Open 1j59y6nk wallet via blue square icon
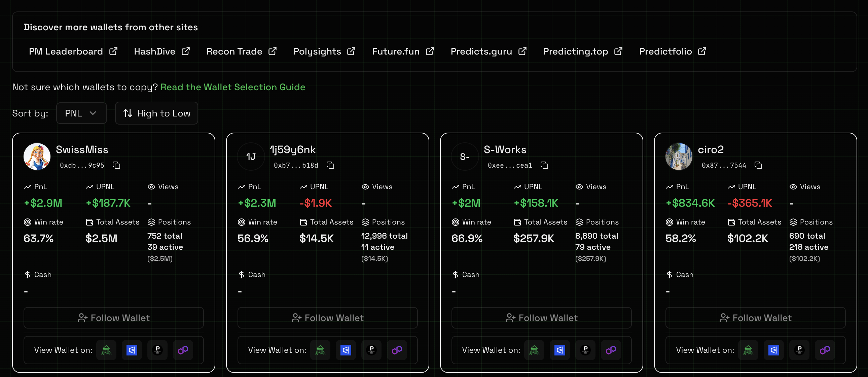The image size is (868, 377). click(x=346, y=350)
